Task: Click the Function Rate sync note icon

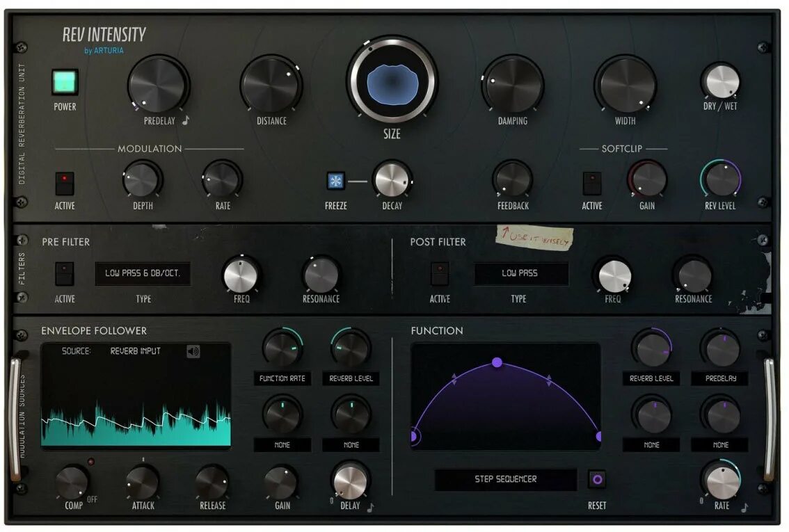Action: click(x=744, y=508)
